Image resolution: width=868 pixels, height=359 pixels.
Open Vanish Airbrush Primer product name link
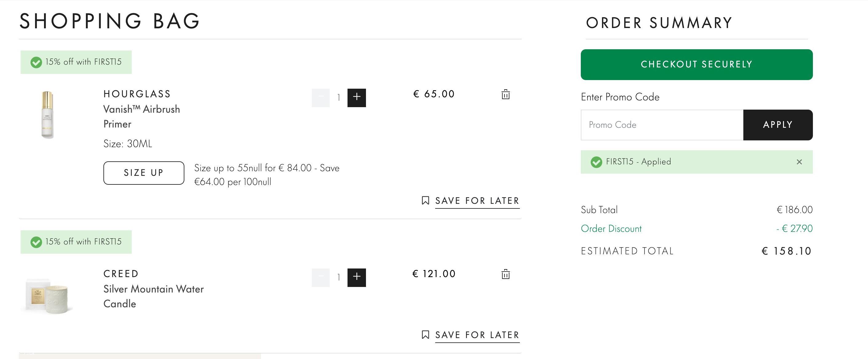click(142, 117)
